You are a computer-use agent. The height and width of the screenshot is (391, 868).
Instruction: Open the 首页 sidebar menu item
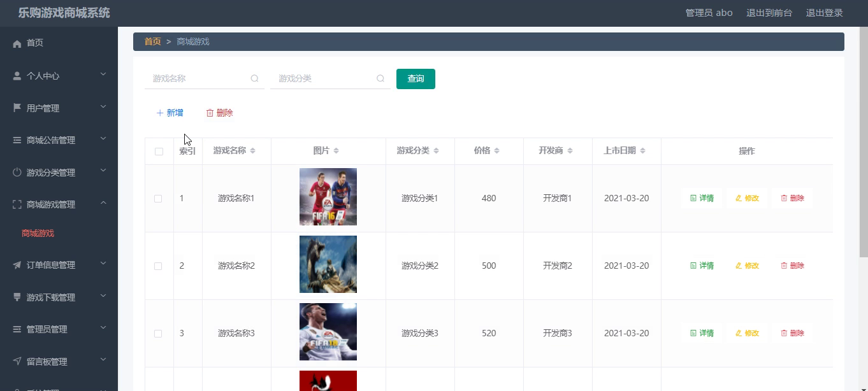tap(59, 43)
